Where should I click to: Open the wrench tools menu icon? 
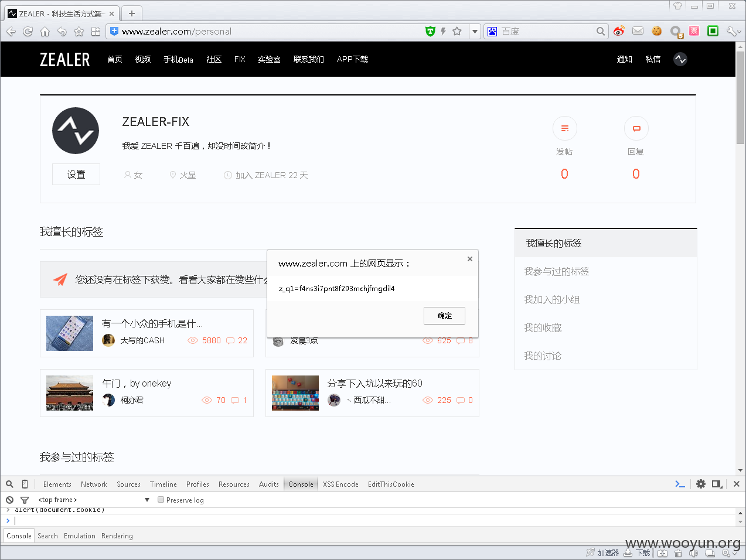click(x=732, y=31)
